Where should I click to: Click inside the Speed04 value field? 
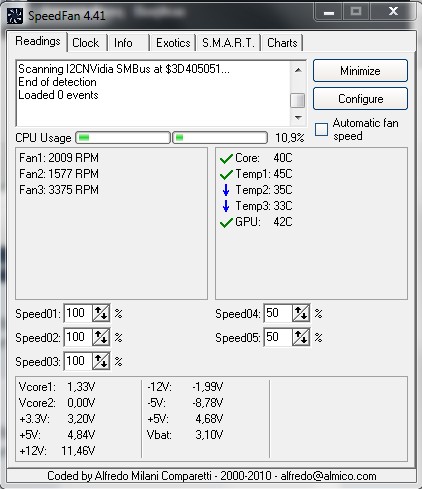278,313
